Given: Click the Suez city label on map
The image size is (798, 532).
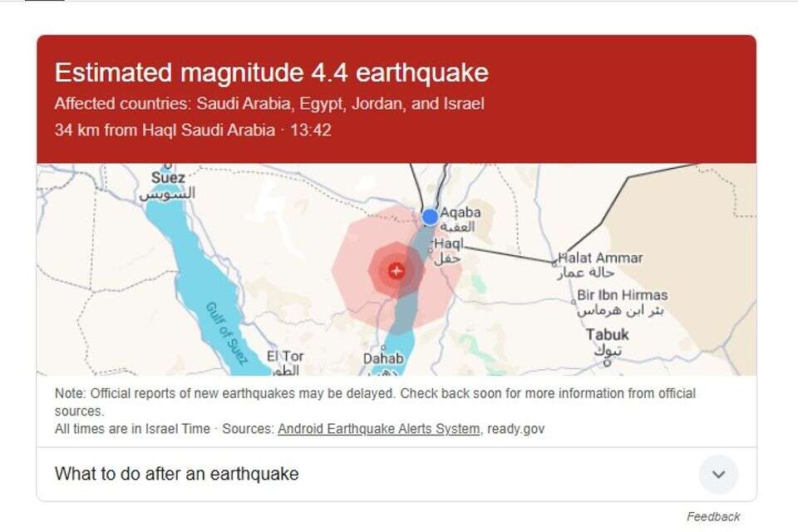Looking at the screenshot, I should (x=168, y=178).
